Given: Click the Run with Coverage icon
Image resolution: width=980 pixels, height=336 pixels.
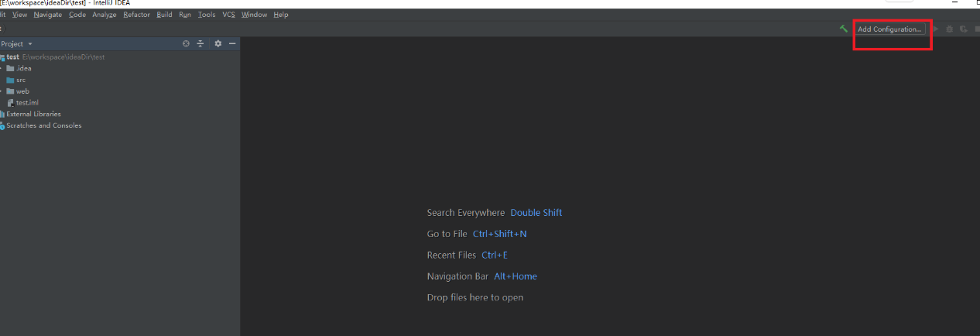Looking at the screenshot, I should pyautogui.click(x=964, y=29).
